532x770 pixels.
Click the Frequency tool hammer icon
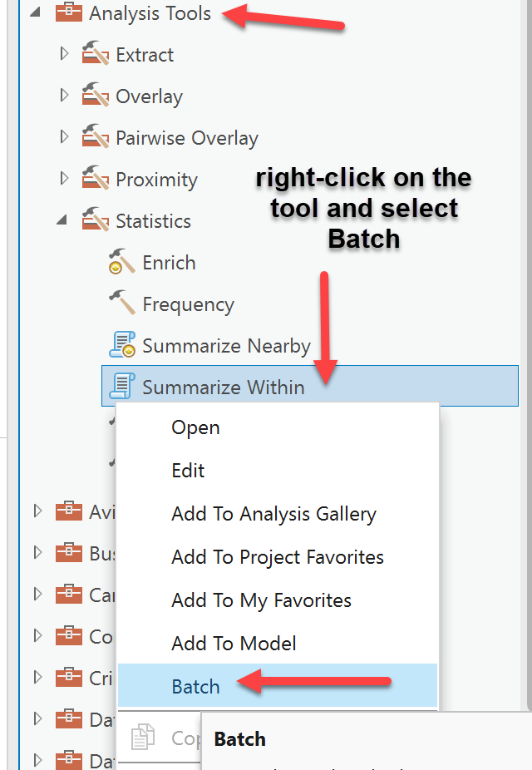122,304
